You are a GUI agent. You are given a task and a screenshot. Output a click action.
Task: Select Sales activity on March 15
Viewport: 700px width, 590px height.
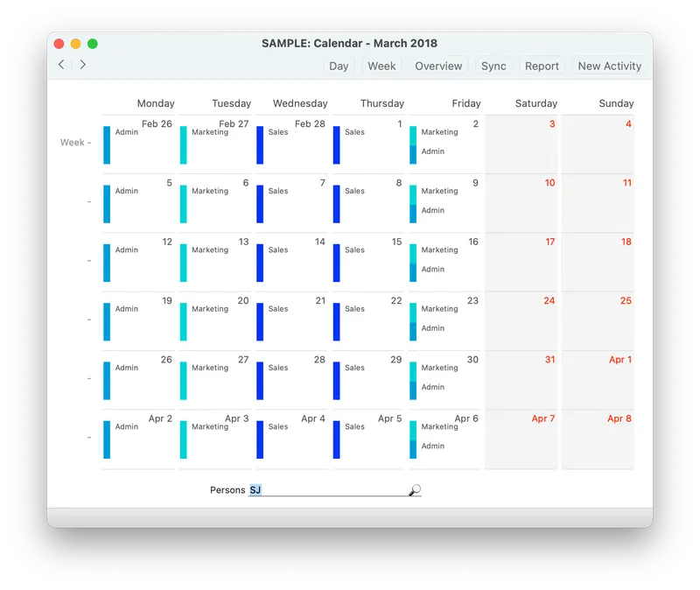(x=354, y=250)
